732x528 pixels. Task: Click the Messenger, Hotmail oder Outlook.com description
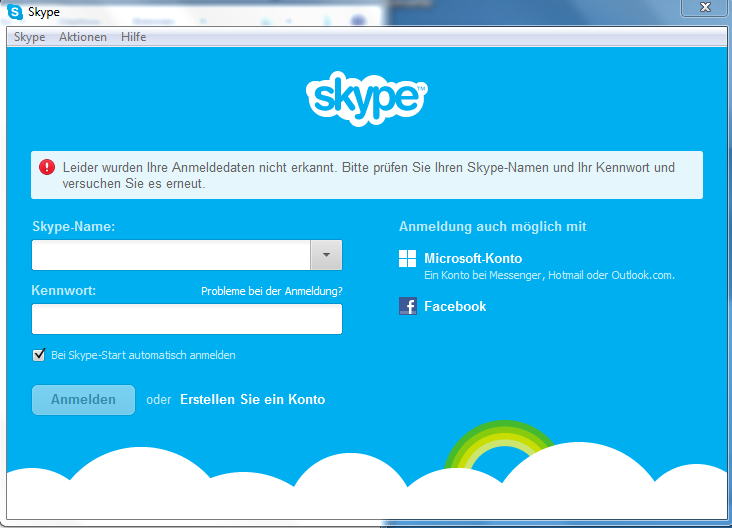549,275
